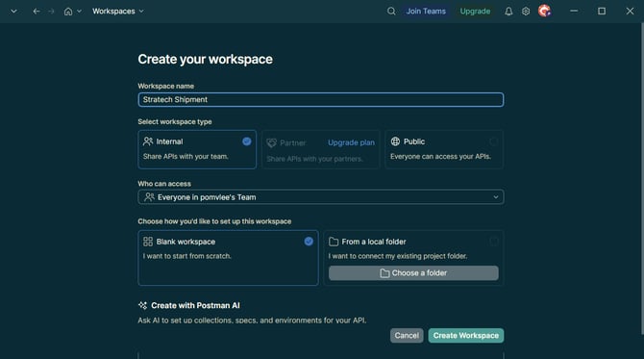Click the 'Create your workspace' heading
This screenshot has height=359, width=644.
point(205,60)
